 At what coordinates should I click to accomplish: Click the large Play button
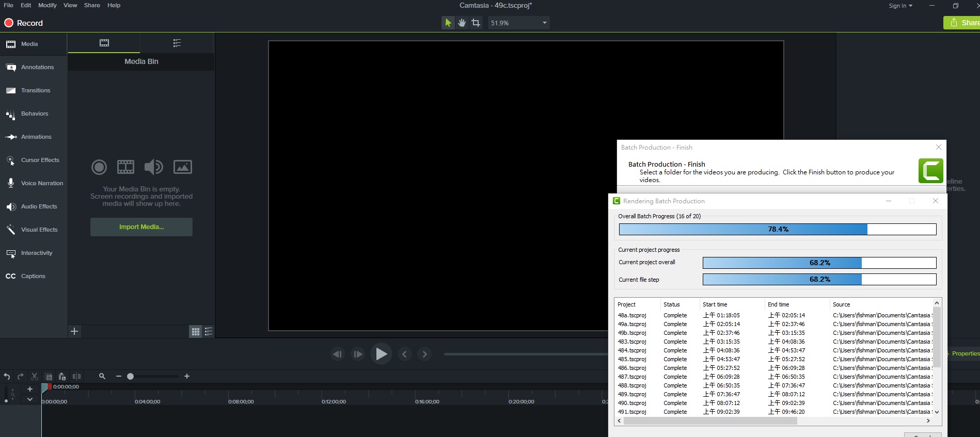click(381, 354)
